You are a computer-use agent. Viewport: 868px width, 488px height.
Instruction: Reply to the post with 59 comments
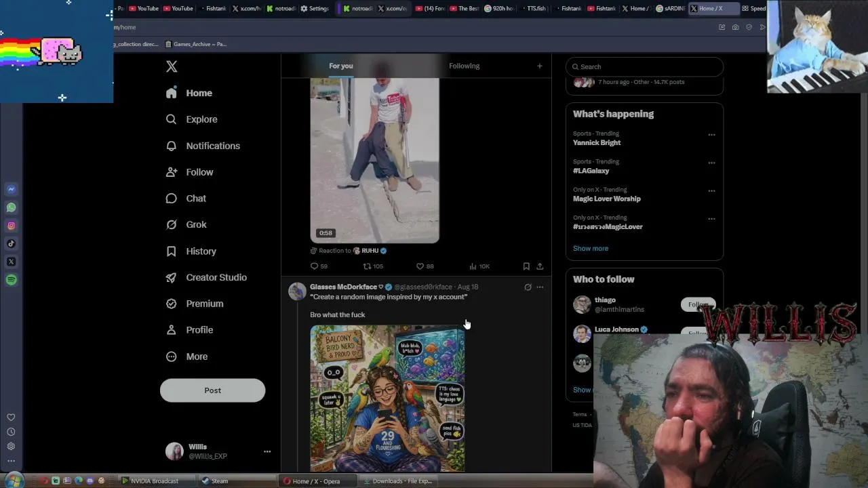(319, 266)
